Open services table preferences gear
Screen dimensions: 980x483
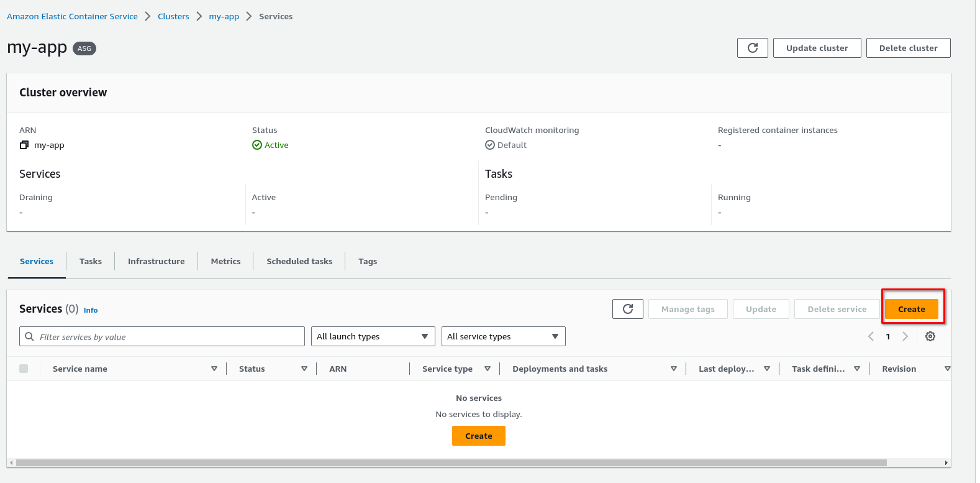(930, 336)
